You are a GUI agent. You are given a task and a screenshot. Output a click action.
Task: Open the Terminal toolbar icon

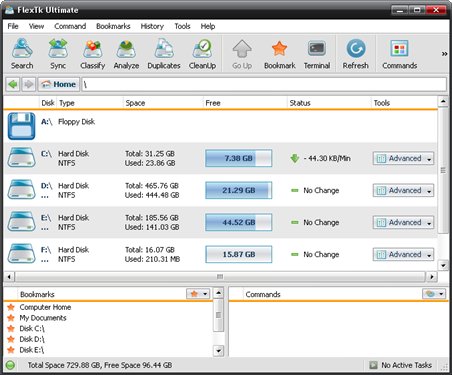pos(317,54)
